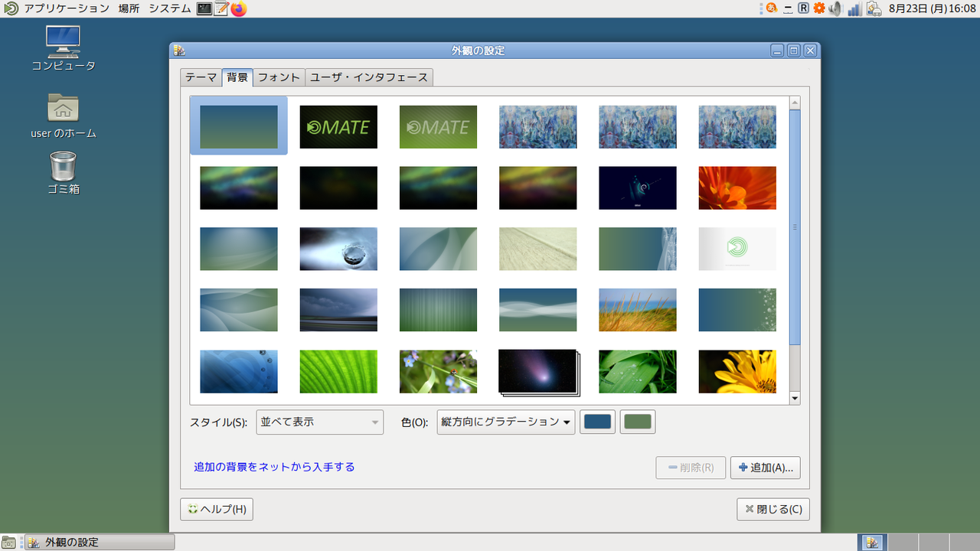This screenshot has width=980, height=551.
Task: Click the ヘルプ(H) button
Action: click(217, 510)
